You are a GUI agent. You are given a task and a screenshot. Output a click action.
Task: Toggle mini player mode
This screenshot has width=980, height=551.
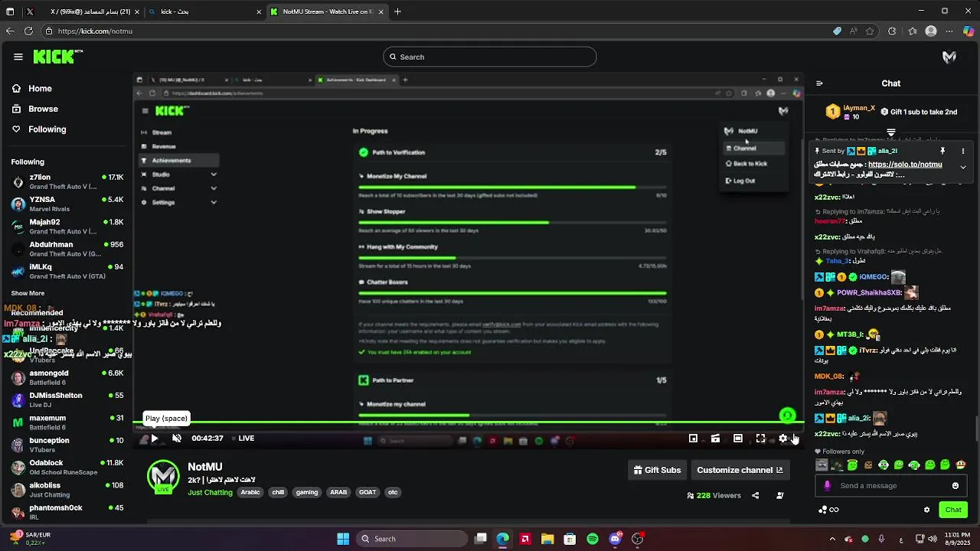pyautogui.click(x=693, y=439)
